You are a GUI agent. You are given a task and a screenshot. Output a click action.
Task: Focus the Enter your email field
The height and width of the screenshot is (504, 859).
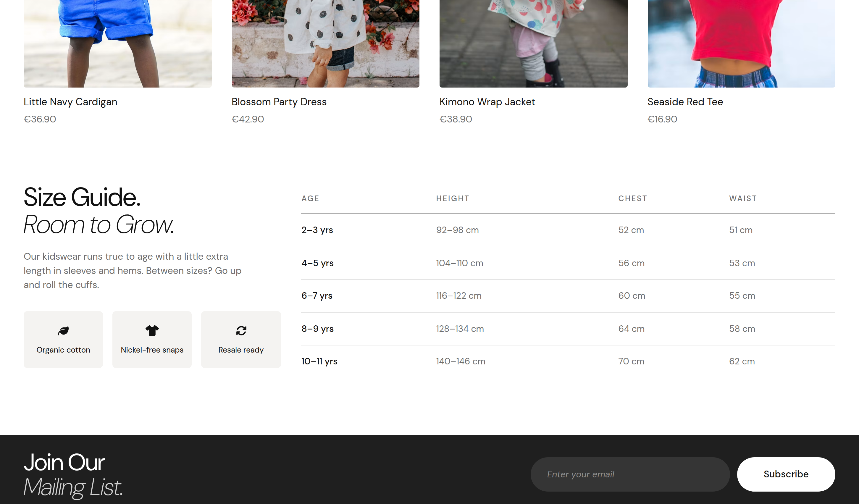pyautogui.click(x=630, y=474)
